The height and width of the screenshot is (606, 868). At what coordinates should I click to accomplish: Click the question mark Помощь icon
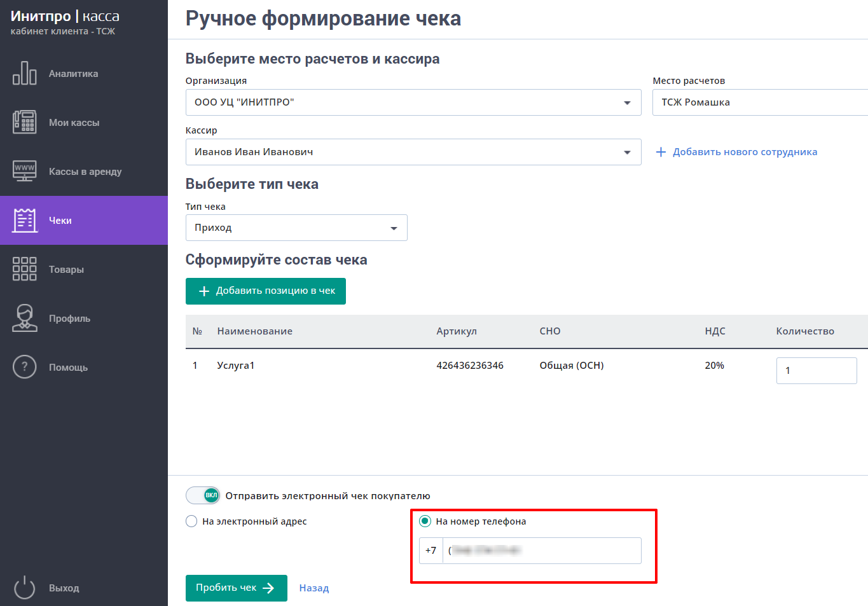pyautogui.click(x=25, y=367)
